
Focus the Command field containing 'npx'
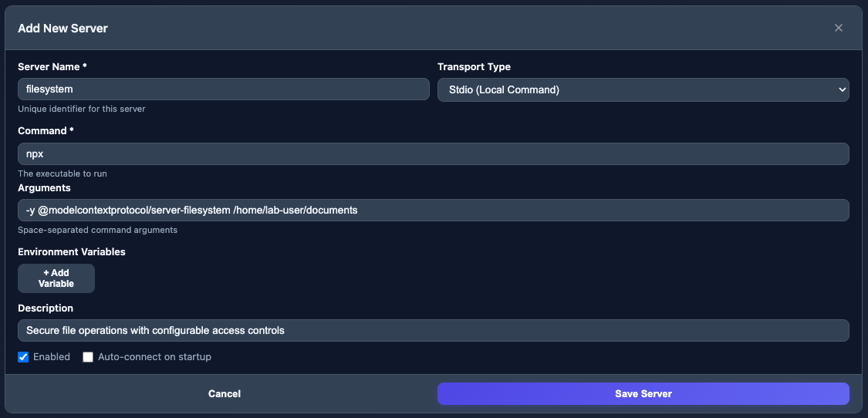(433, 153)
